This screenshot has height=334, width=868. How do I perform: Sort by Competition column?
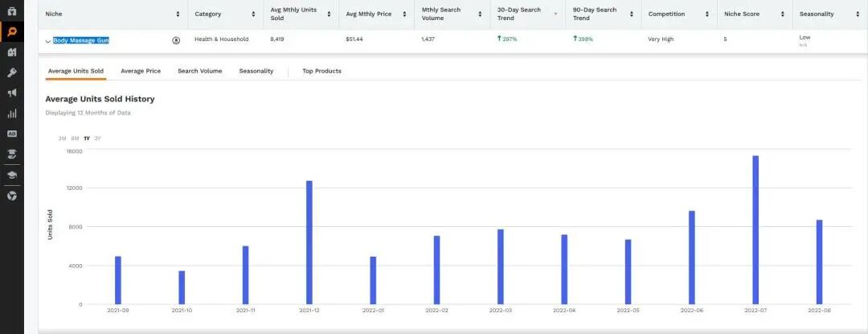pos(707,14)
